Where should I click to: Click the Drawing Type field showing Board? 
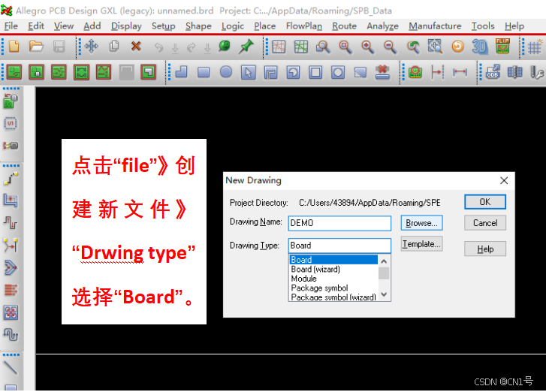[339, 246]
